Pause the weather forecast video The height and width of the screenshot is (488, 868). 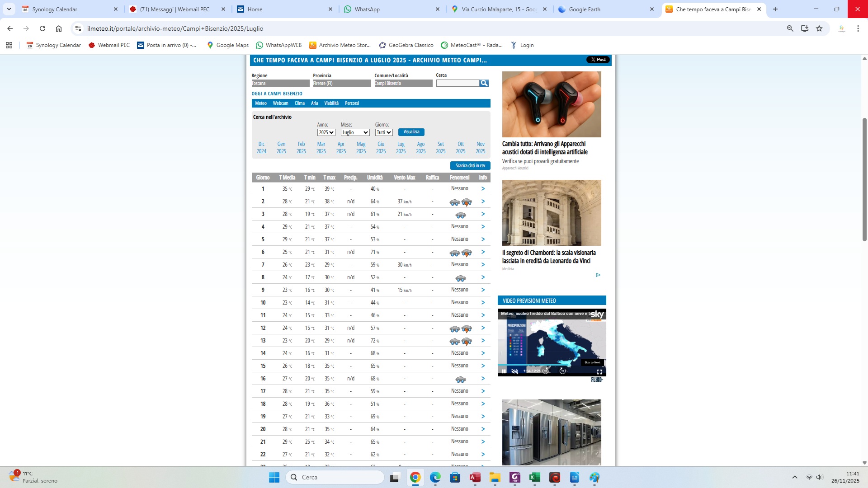(504, 371)
